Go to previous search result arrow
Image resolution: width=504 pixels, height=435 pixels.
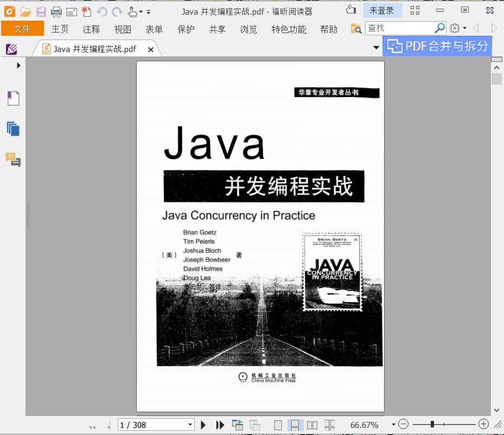click(x=476, y=28)
